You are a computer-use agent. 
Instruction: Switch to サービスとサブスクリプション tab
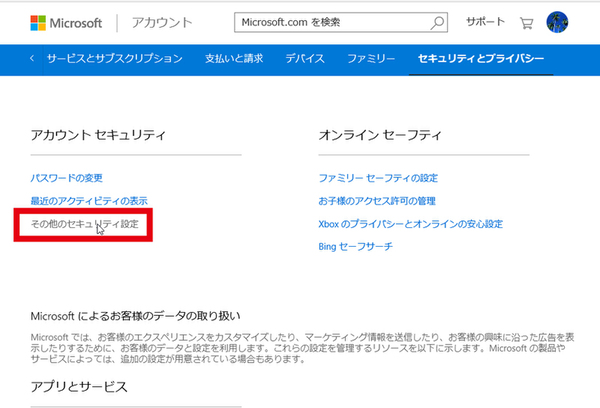114,59
